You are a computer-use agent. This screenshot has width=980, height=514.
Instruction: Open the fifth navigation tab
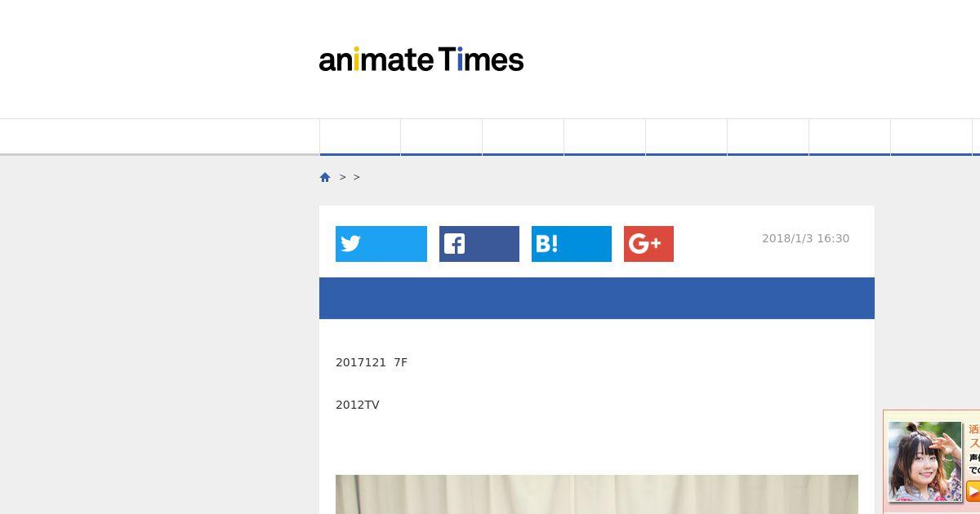tap(687, 137)
